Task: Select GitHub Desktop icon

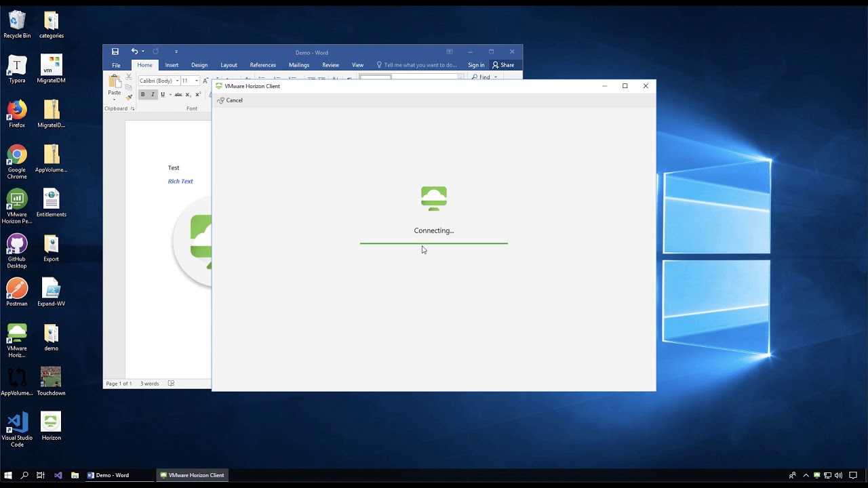Action: pos(17,251)
